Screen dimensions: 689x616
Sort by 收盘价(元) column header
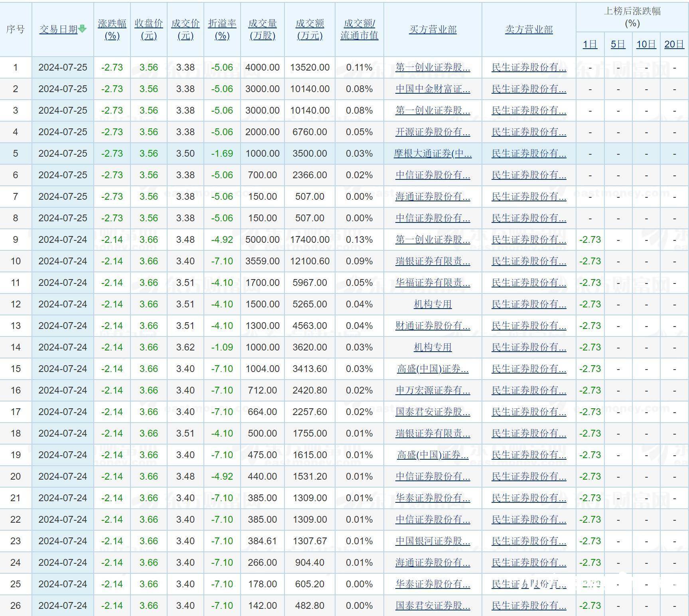point(149,30)
